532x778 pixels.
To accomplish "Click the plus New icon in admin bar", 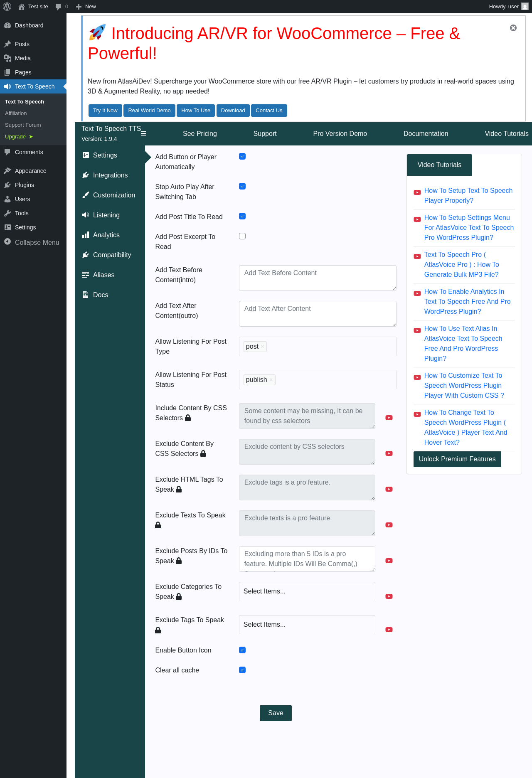I will pyautogui.click(x=79, y=7).
